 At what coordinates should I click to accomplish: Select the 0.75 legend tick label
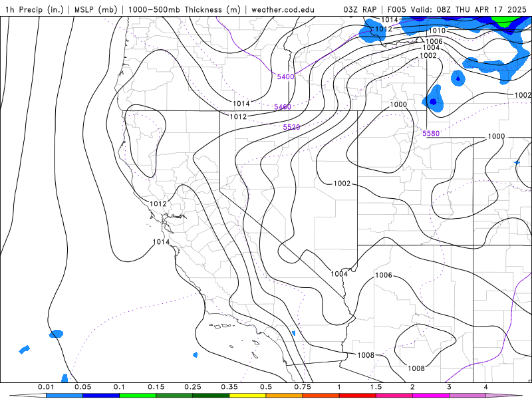pyautogui.click(x=303, y=387)
